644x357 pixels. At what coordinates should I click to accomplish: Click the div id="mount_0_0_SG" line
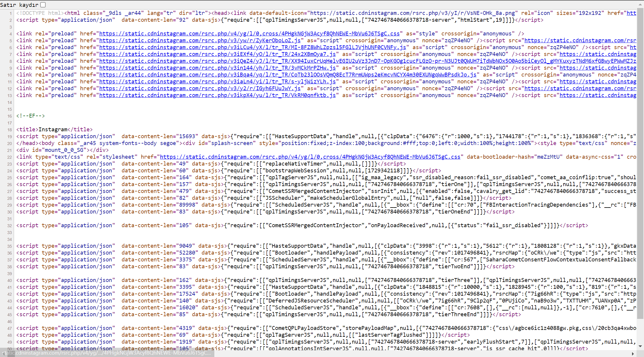tap(62, 150)
